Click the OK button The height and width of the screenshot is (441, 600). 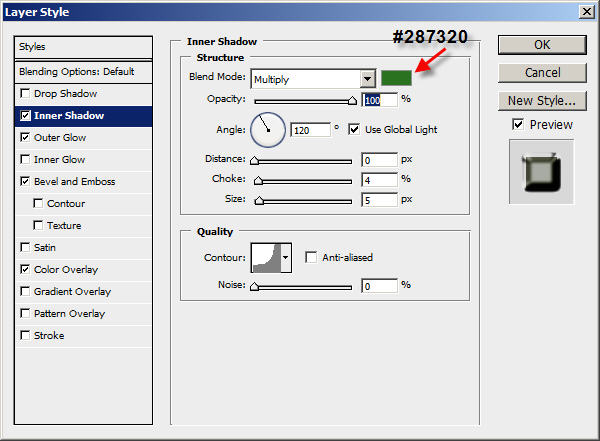click(542, 45)
